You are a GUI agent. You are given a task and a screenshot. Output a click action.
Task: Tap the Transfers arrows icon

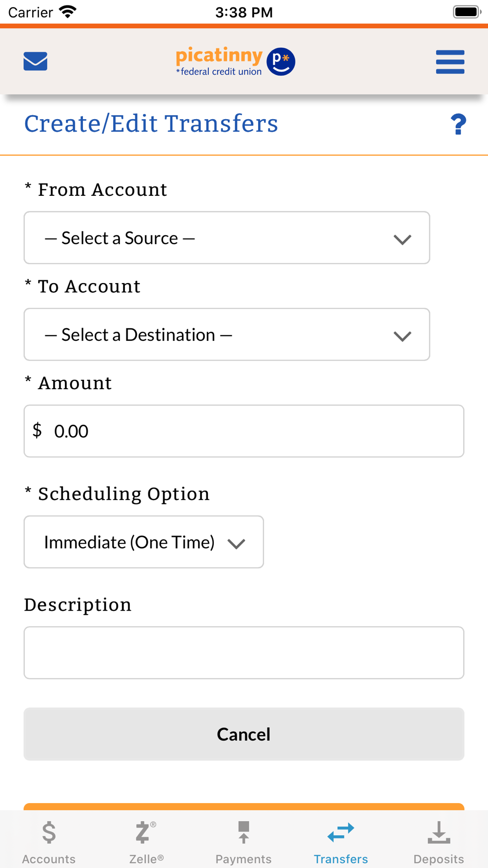coord(341,832)
